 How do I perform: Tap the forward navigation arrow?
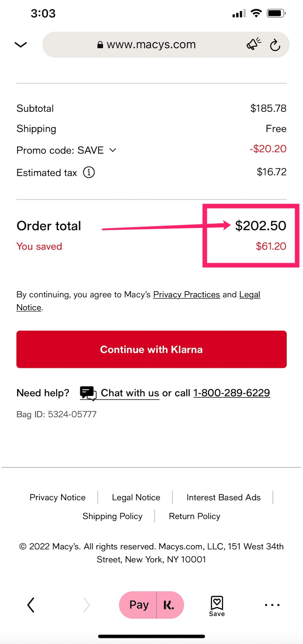coord(86,605)
